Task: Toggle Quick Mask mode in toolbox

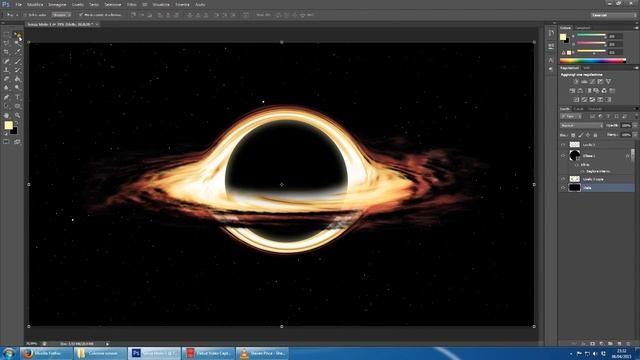Action: 7,142
